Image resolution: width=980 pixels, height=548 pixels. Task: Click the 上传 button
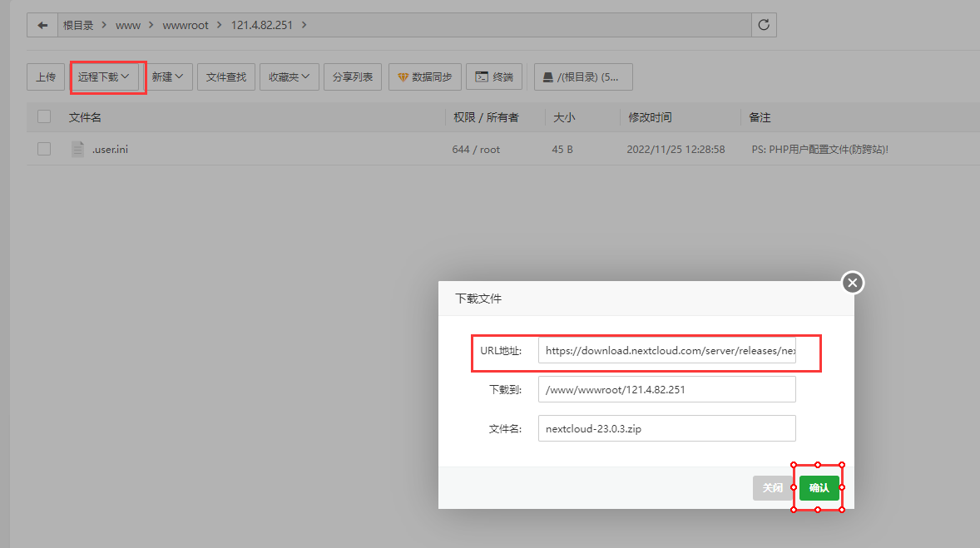[x=46, y=77]
